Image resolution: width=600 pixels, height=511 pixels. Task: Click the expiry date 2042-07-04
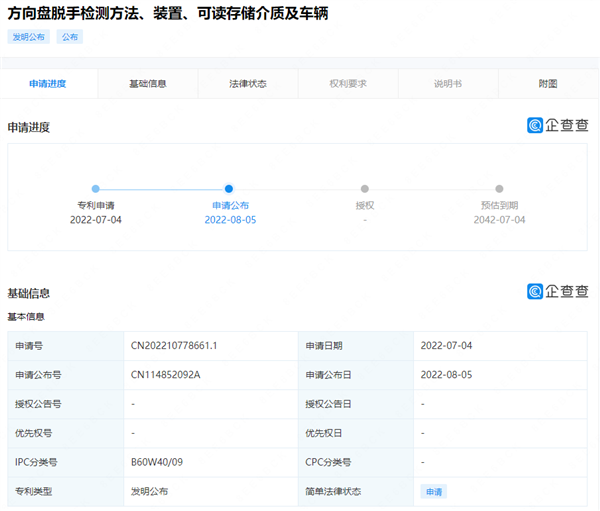click(499, 220)
